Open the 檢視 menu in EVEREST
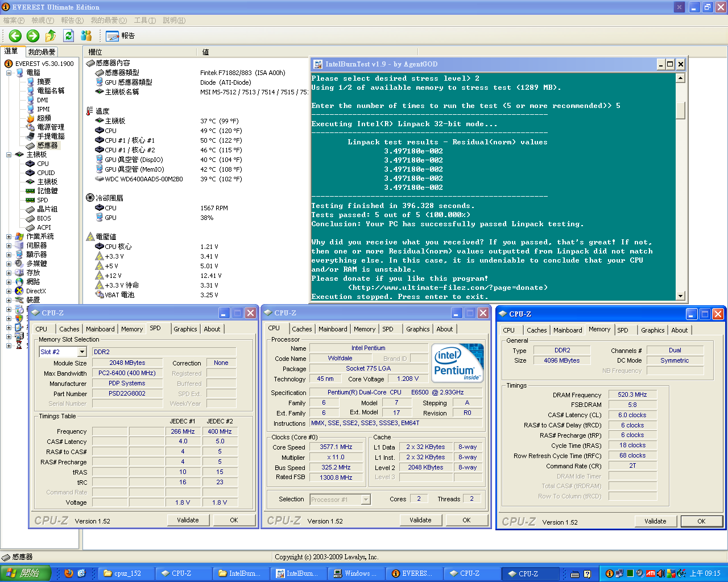This screenshot has height=582, width=728. click(x=43, y=20)
